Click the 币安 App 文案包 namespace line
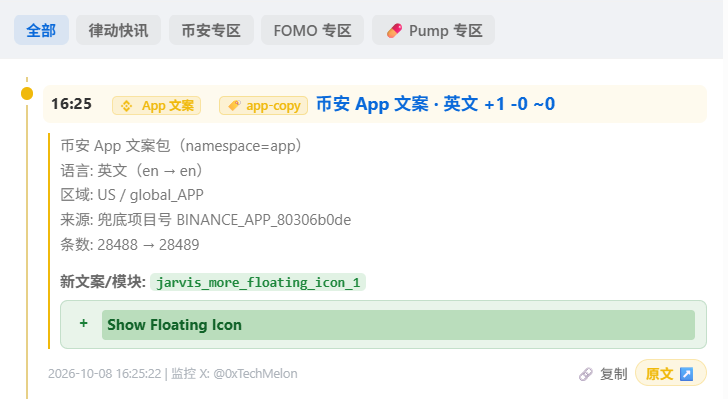Screen dimensions: 728x399 pyautogui.click(x=181, y=146)
